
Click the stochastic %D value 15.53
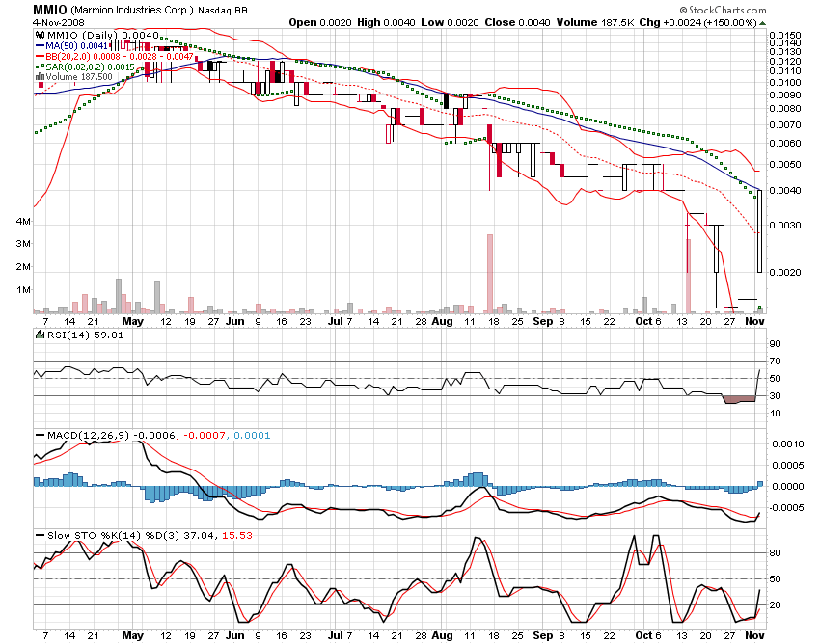click(237, 536)
